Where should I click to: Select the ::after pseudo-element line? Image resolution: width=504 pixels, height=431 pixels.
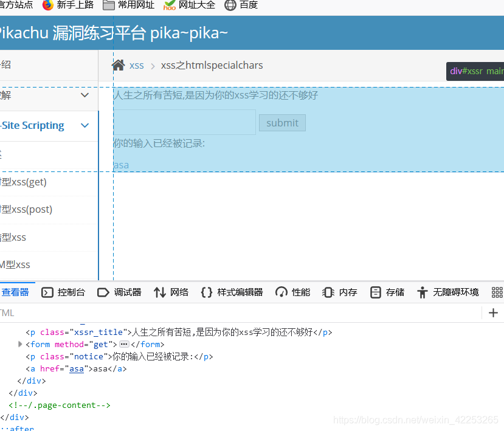click(x=17, y=428)
